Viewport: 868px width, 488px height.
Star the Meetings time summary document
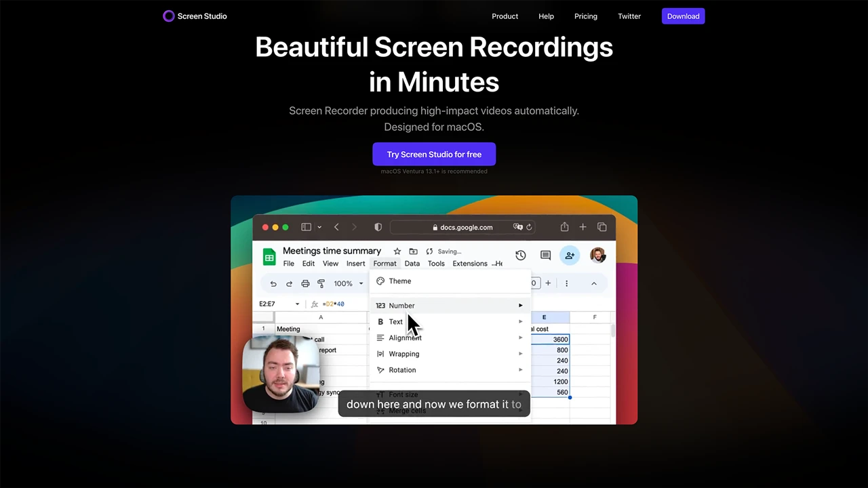point(397,251)
